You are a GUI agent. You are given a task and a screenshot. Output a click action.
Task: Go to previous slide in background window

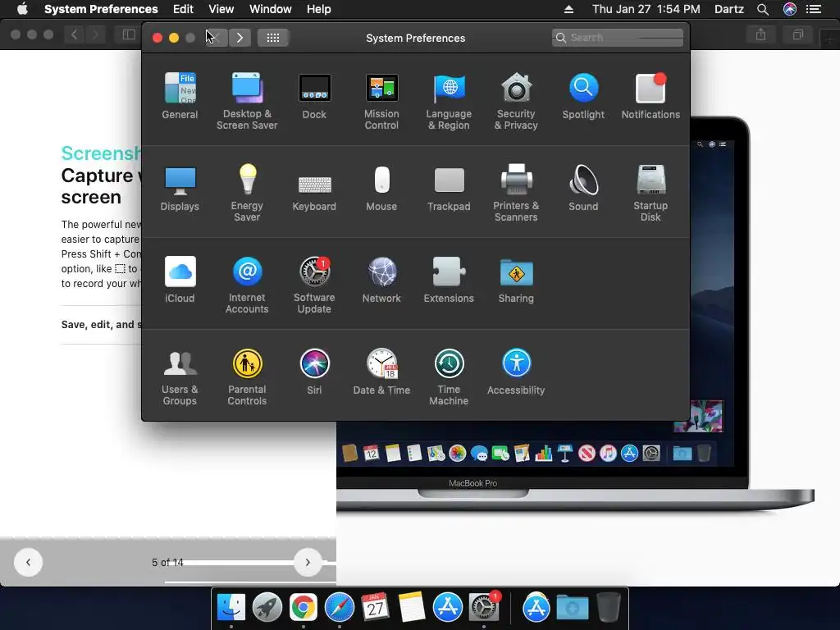[x=28, y=562]
